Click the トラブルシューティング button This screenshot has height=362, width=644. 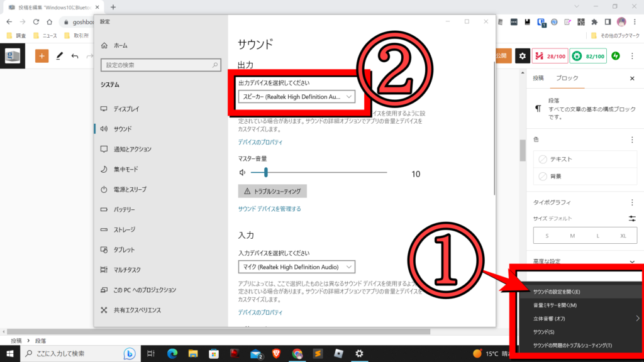pos(272,191)
